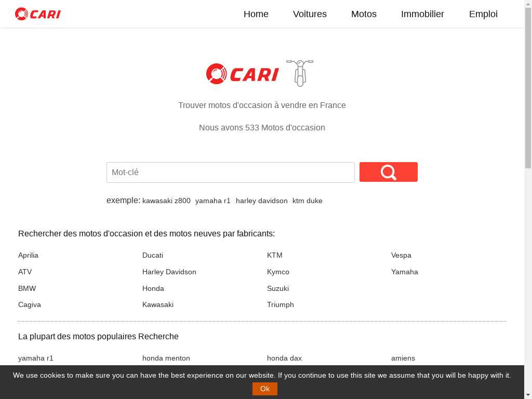Click the vertical scrollbar thumb
Viewport: 532px width, 399px height.
(528, 87)
